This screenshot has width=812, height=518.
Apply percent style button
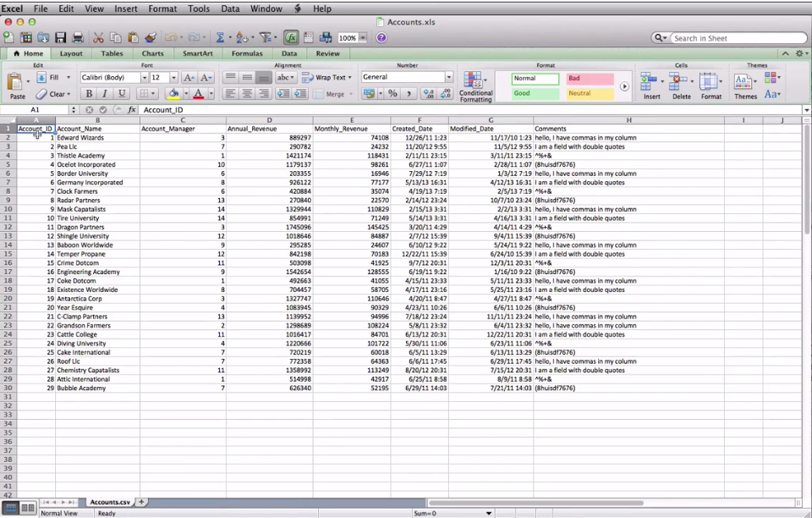point(392,93)
